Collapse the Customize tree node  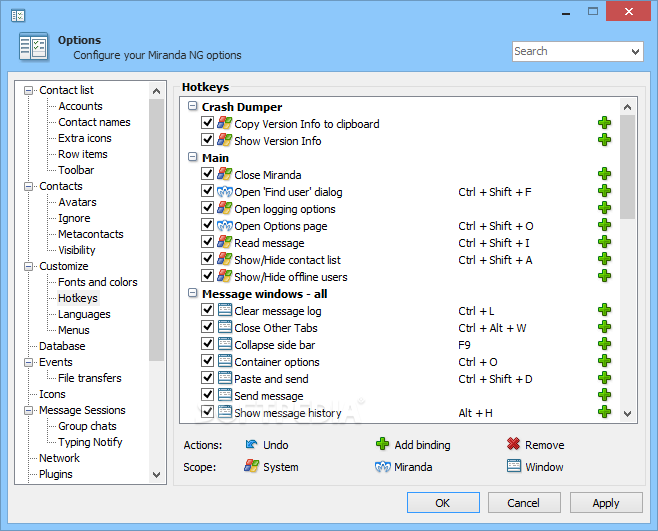pyautogui.click(x=29, y=267)
